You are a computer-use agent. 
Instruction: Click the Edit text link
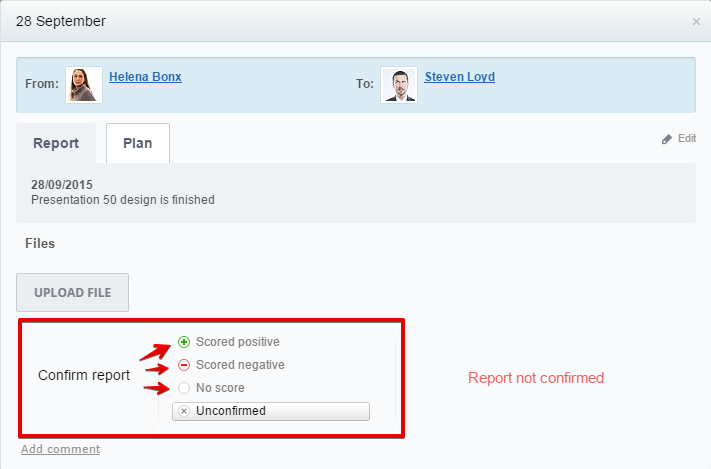[x=687, y=138]
